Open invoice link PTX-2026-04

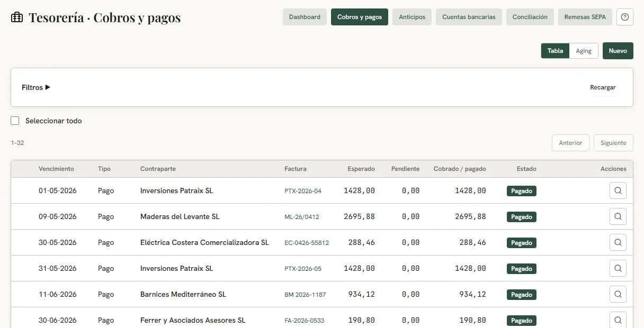coord(303,191)
